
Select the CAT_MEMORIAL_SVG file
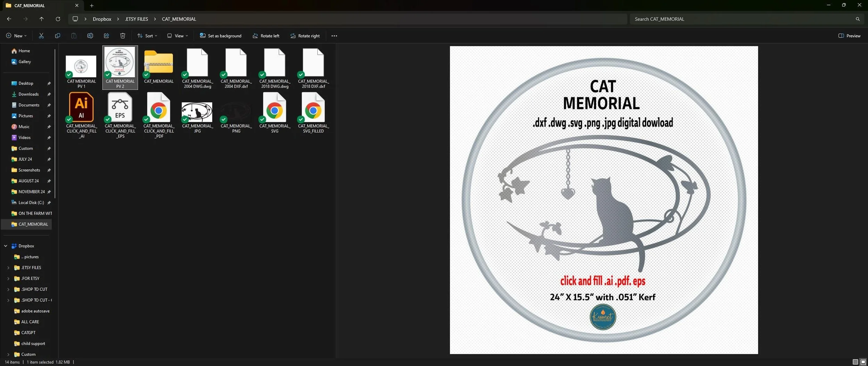pyautogui.click(x=275, y=113)
